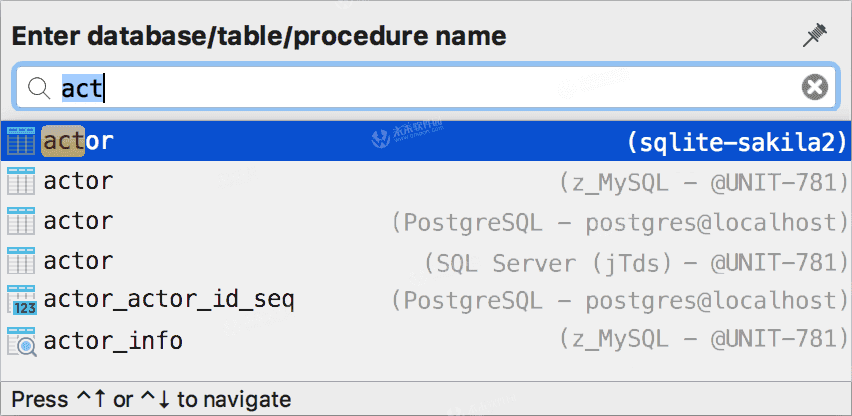852x416 pixels.
Task: Click the table icon of the sqlite-sakila2 actor row
Action: point(21,141)
